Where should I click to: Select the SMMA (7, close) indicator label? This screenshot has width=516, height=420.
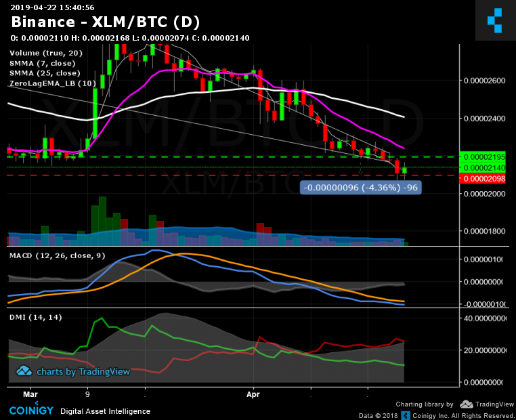43,63
